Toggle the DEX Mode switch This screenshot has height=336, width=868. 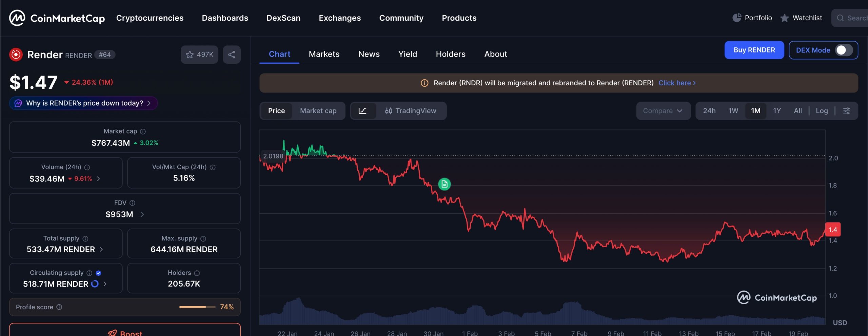pyautogui.click(x=844, y=50)
